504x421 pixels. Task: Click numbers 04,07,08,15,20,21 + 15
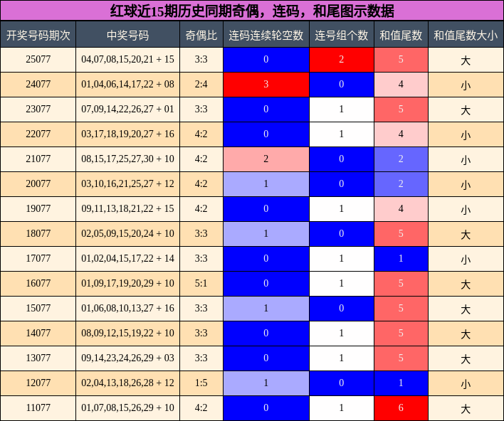(127, 60)
